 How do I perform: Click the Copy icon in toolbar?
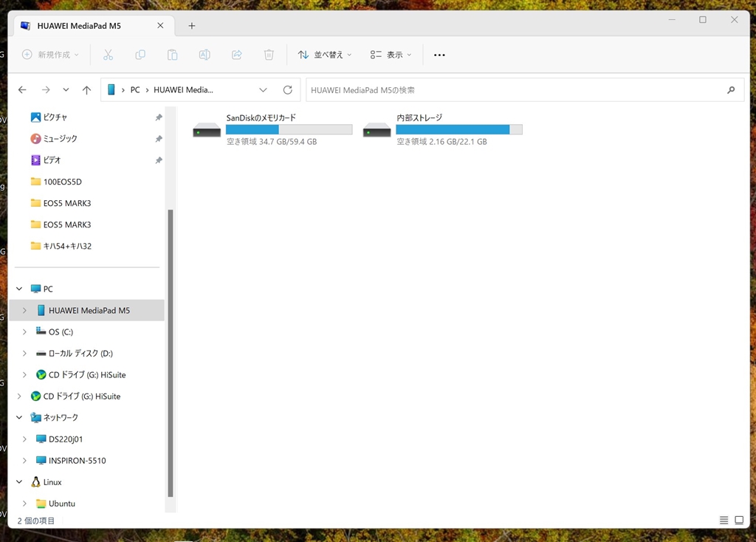(x=140, y=55)
